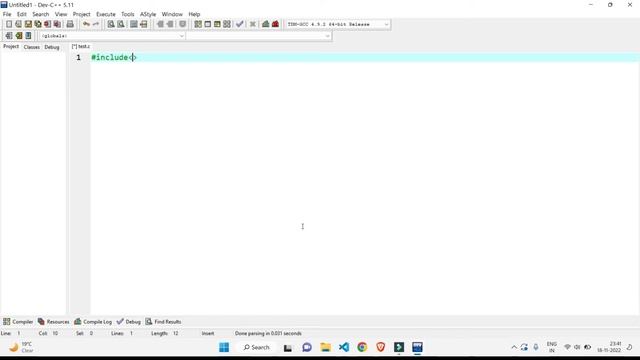The image size is (640, 360).
Task: Open the AStyle menu
Action: pyautogui.click(x=148, y=14)
